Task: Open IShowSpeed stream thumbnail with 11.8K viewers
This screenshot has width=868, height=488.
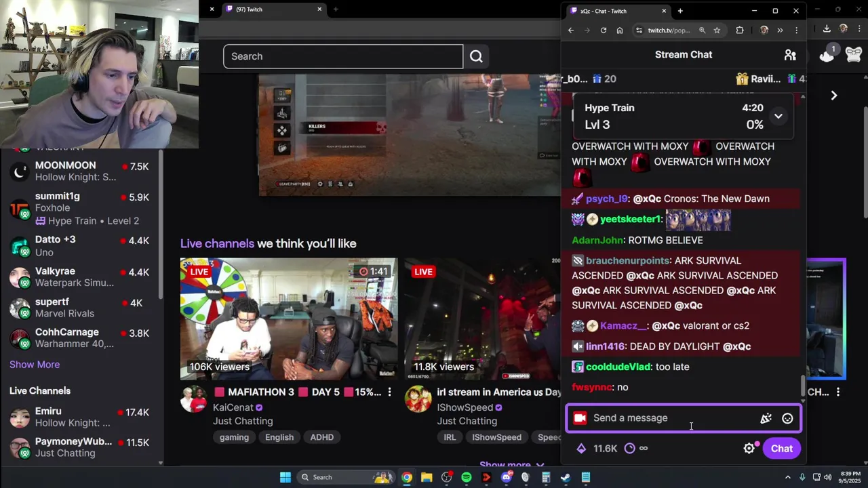Action: [483, 319]
